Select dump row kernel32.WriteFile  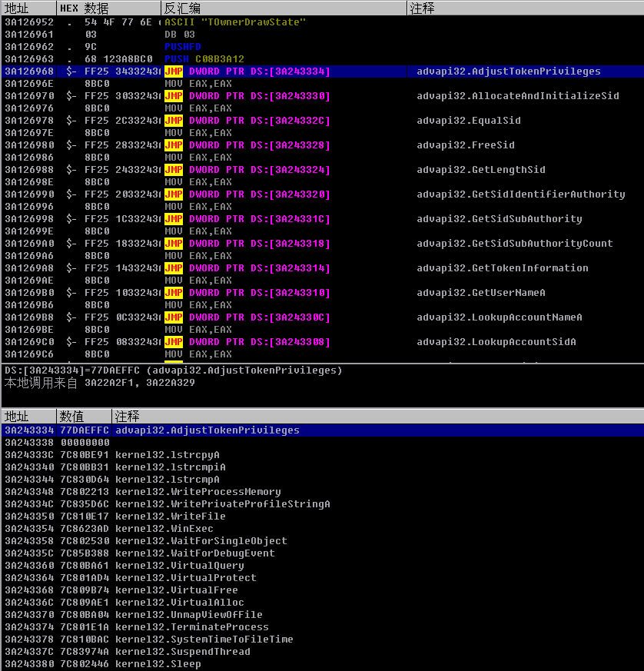[323, 517]
